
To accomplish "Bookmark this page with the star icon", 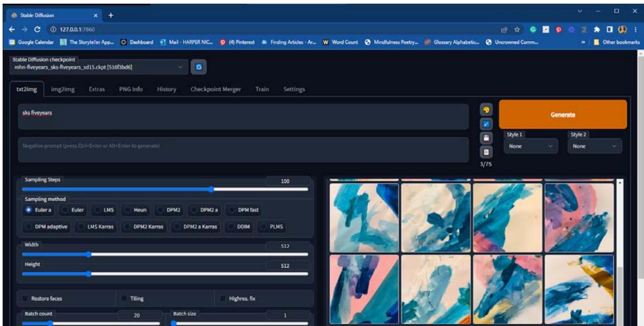I will (516, 29).
